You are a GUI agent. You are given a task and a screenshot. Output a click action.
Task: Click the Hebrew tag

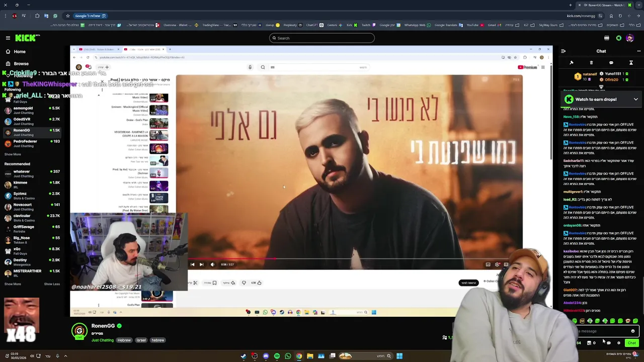[124, 340]
